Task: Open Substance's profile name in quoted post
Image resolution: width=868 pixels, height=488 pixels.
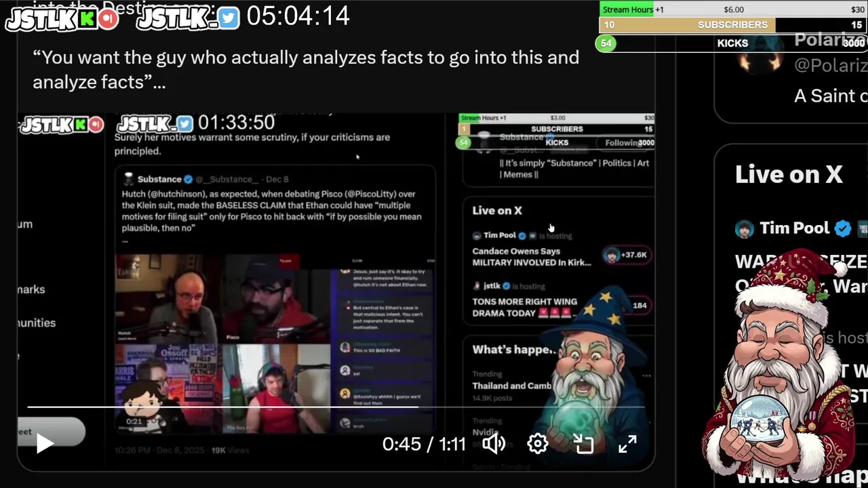Action: pos(159,179)
